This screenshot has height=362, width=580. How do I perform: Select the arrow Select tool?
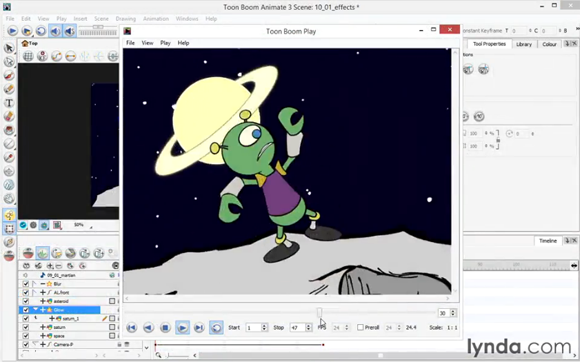9,48
